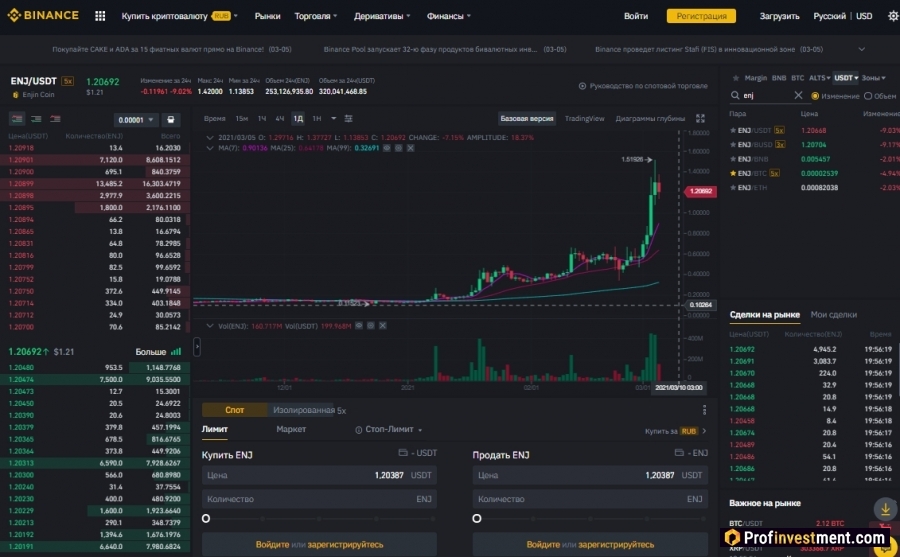Open Vol indicator settings gear
Screen dimensions: 900x557
click(x=371, y=326)
